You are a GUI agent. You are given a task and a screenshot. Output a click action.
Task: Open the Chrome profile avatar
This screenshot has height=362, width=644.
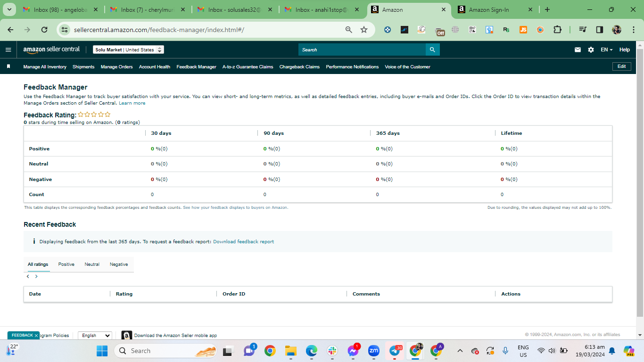617,30
